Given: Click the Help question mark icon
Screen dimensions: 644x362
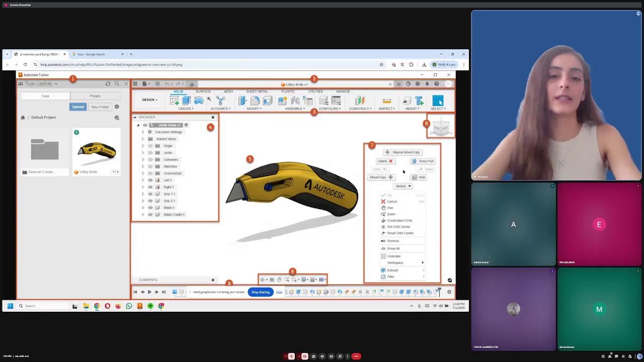Looking at the screenshot, I should pyautogui.click(x=436, y=84).
